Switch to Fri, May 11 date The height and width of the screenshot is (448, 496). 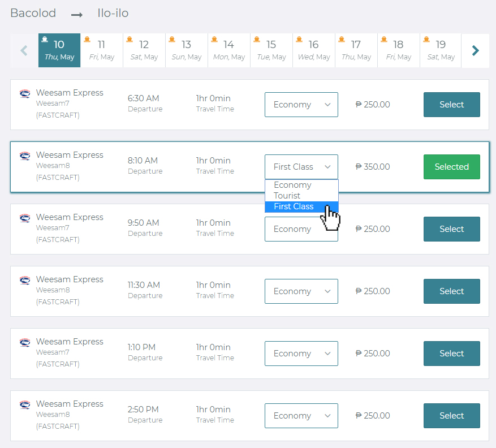click(102, 50)
